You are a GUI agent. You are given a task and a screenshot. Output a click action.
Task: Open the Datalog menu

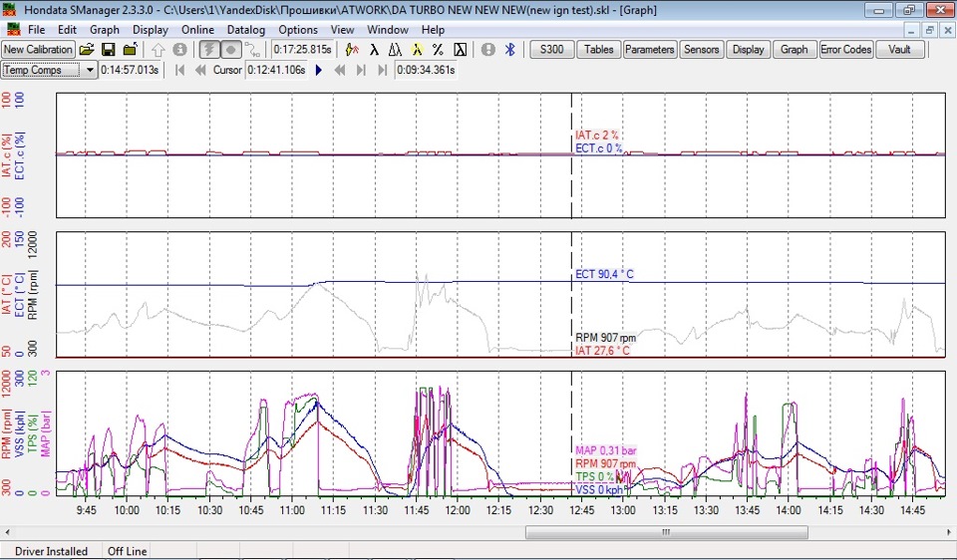point(246,29)
